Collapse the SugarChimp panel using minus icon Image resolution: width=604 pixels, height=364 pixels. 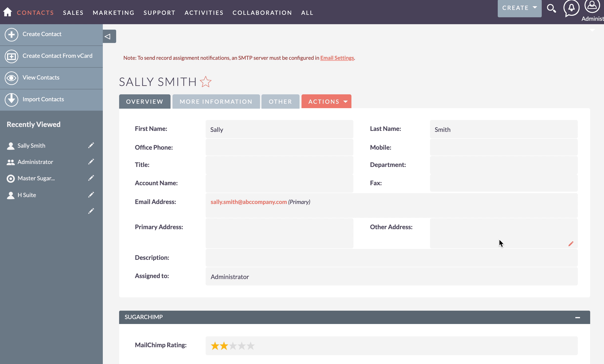(x=578, y=317)
